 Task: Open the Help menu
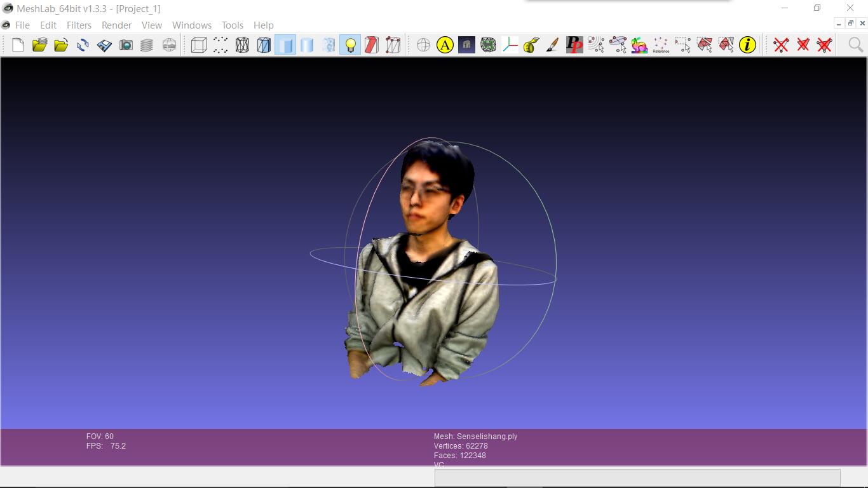click(x=263, y=25)
